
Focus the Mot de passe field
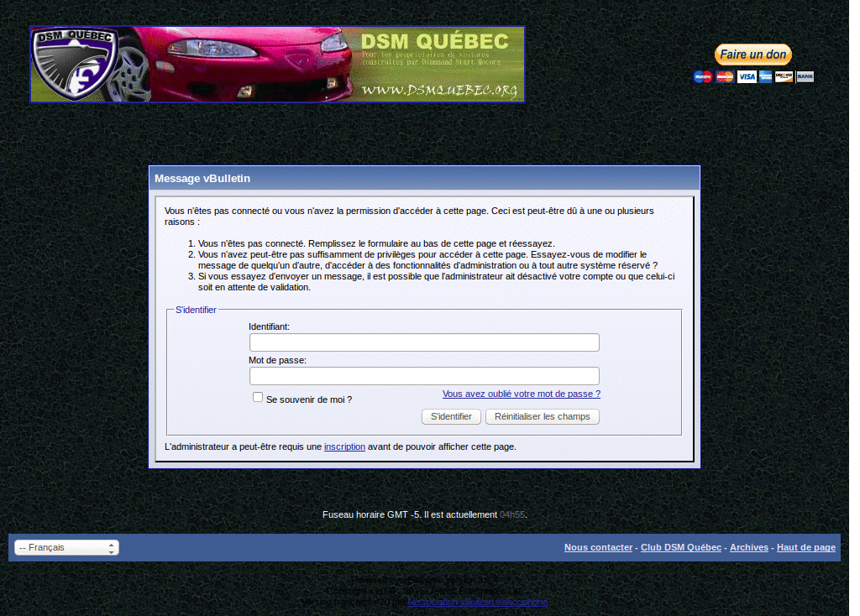pyautogui.click(x=424, y=376)
